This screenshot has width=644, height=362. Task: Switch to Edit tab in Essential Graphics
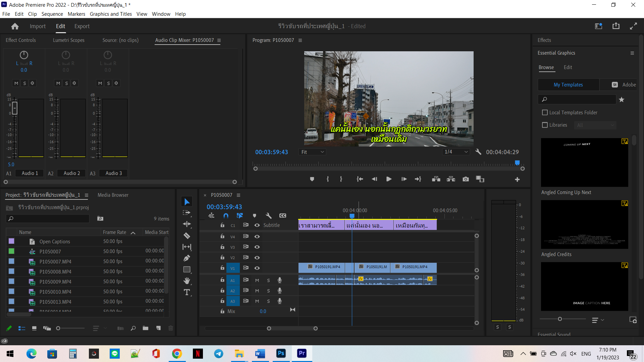[x=568, y=67]
